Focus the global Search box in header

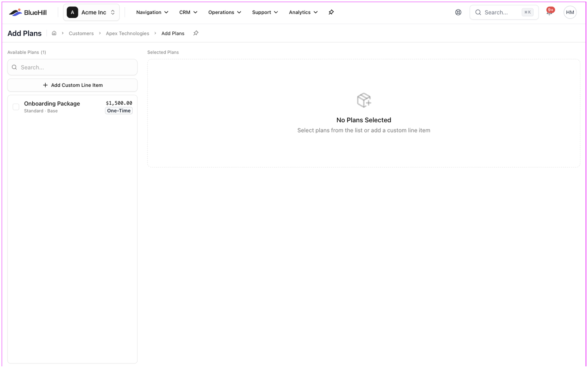pyautogui.click(x=504, y=12)
